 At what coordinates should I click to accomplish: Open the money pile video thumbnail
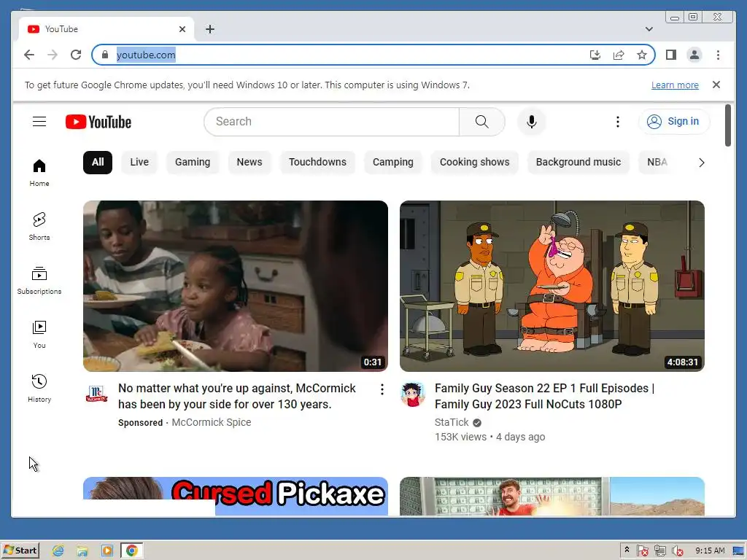[552, 496]
